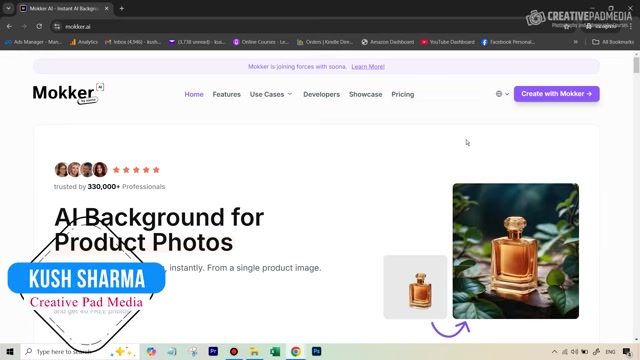
Task: Open Premiere Pro from the taskbar
Action: point(213,351)
